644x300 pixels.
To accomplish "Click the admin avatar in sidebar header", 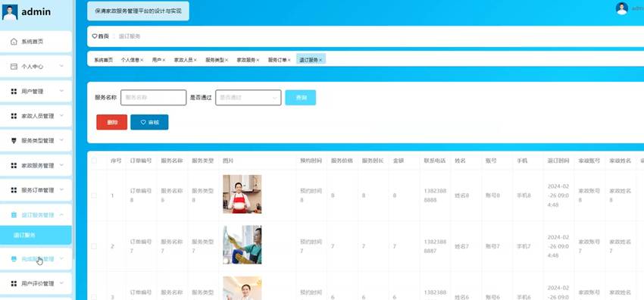I will (x=10, y=12).
